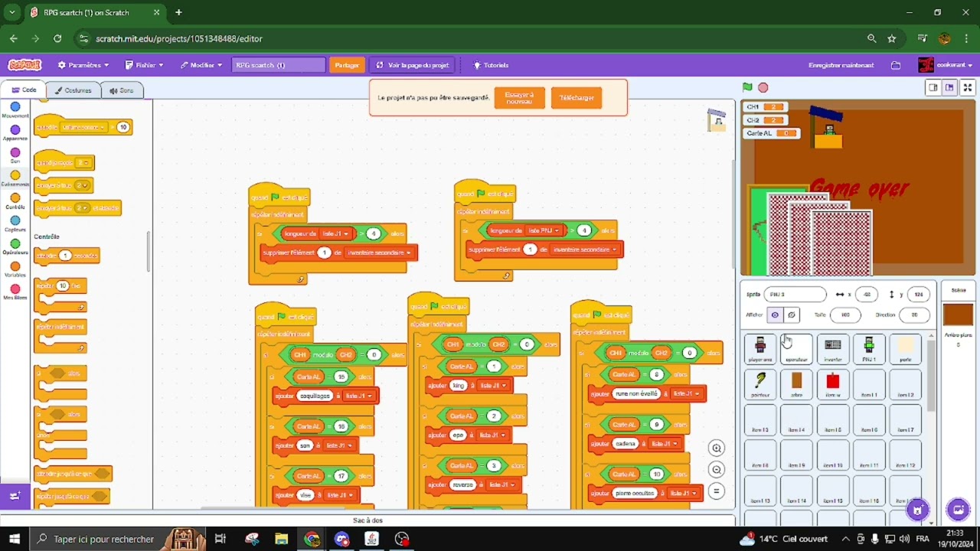
Task: Select the PNJ 1 sprite
Action: click(869, 349)
